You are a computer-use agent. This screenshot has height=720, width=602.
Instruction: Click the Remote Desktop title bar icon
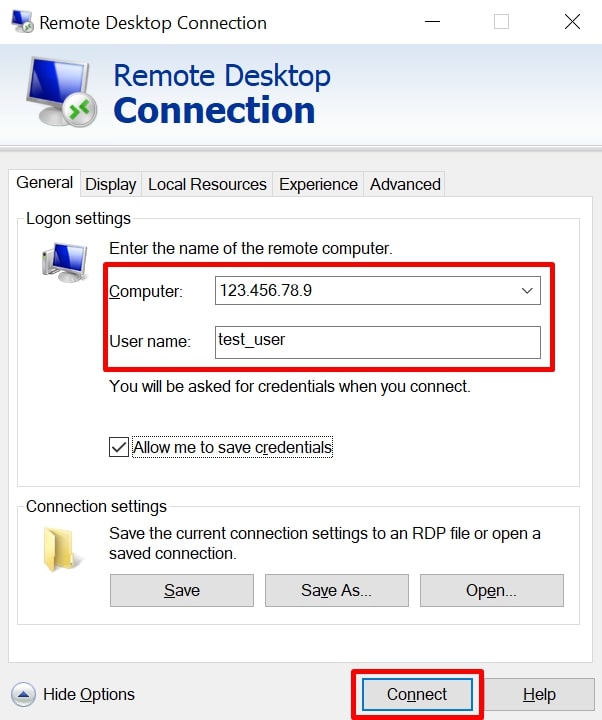22,22
